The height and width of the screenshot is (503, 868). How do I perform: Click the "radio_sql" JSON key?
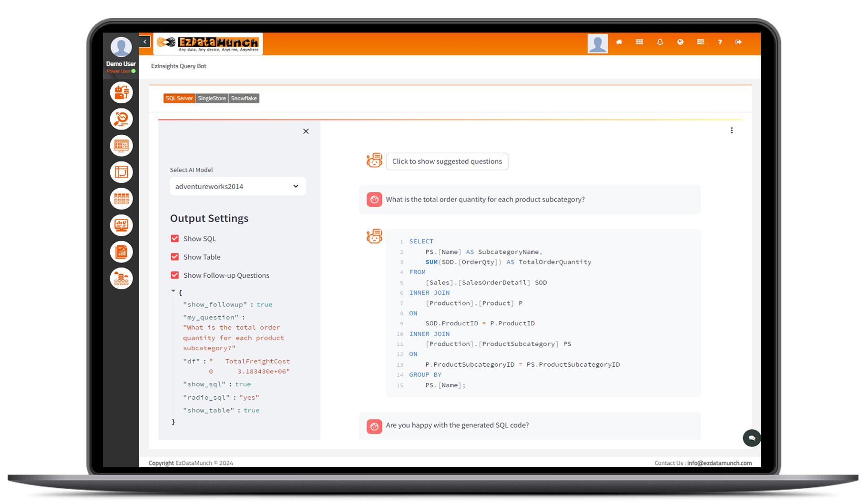pos(207,397)
